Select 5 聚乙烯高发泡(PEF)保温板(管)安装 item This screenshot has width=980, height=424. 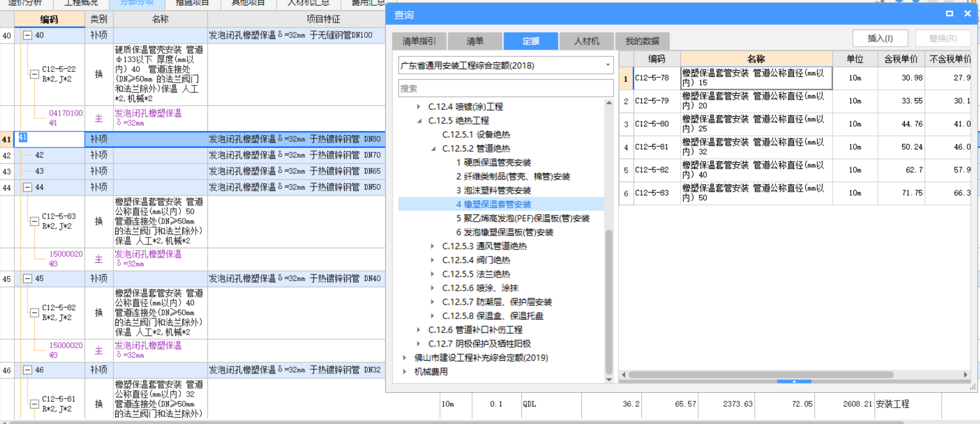(523, 218)
